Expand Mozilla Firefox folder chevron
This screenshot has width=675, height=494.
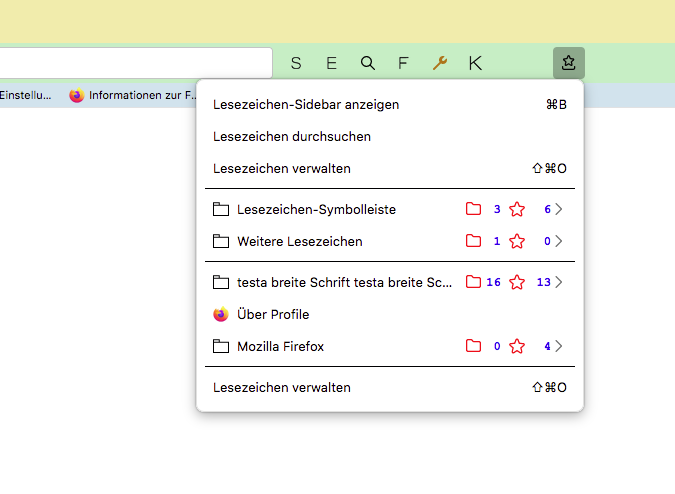point(560,346)
